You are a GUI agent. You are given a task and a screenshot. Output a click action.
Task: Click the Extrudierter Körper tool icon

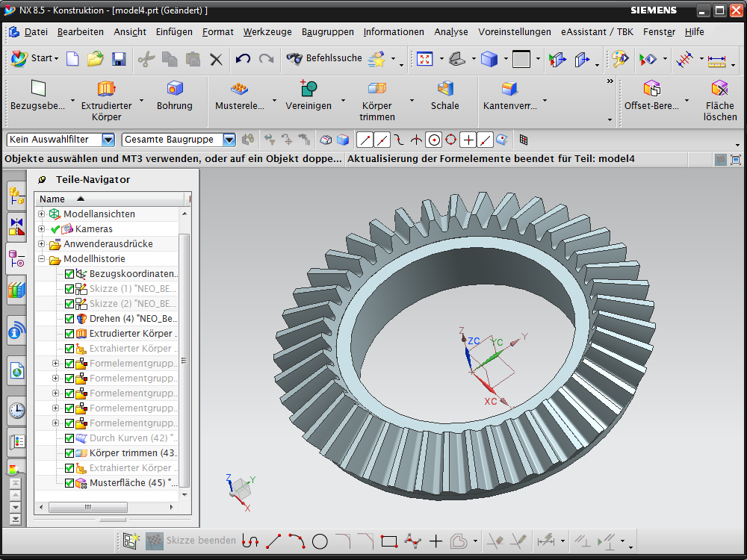pos(106,89)
